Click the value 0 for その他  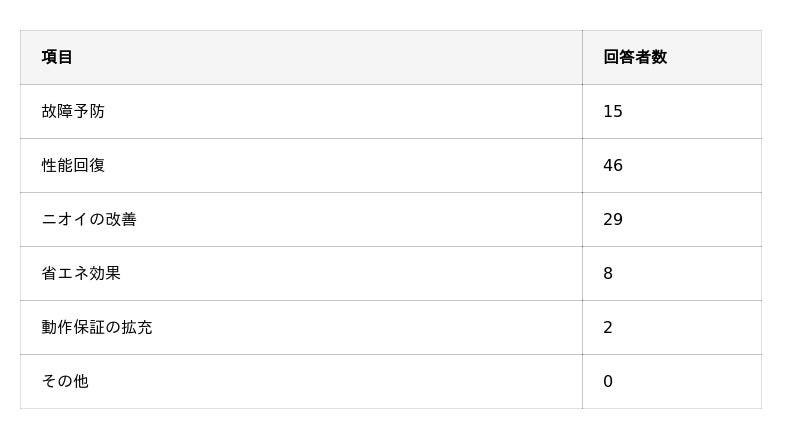(608, 381)
